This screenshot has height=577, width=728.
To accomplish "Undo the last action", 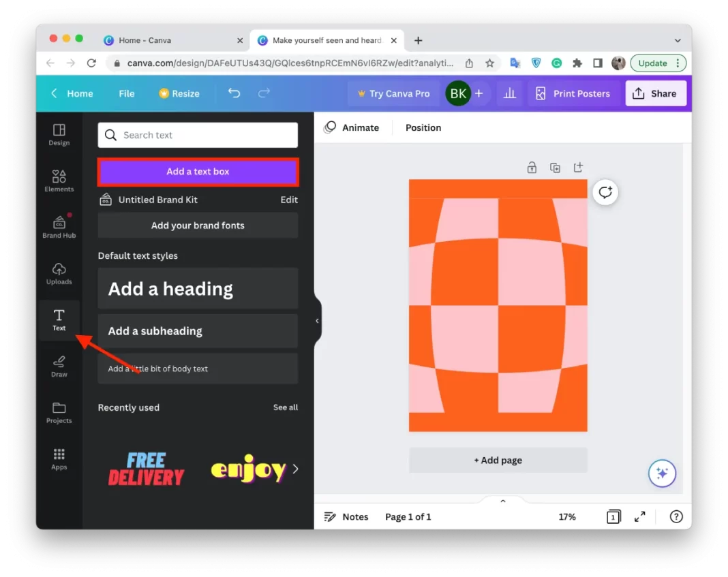I will click(234, 93).
